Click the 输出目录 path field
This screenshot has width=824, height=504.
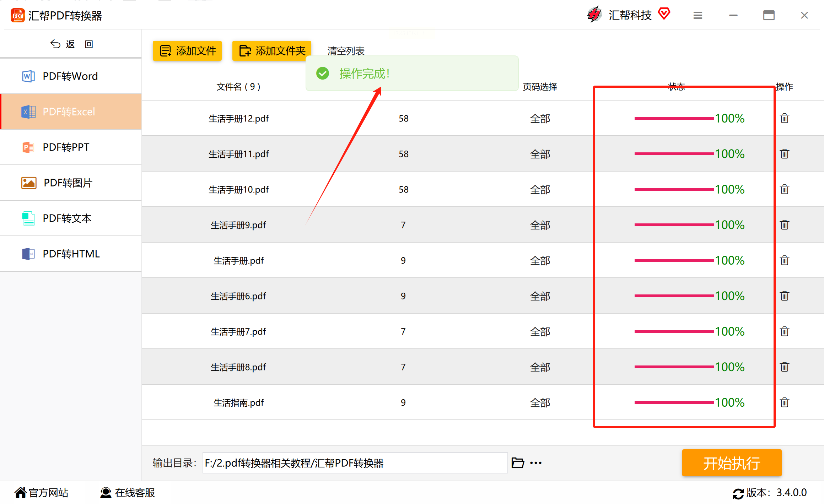pos(355,463)
